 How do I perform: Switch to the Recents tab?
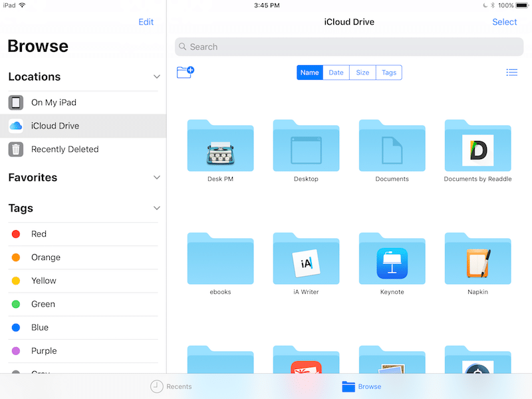pos(171,386)
